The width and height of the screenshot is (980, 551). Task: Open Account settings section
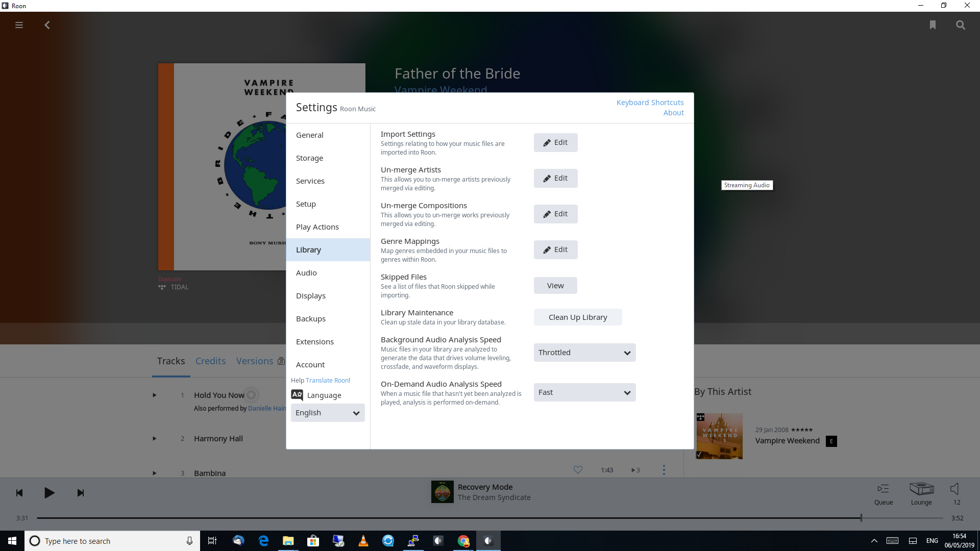328,365
